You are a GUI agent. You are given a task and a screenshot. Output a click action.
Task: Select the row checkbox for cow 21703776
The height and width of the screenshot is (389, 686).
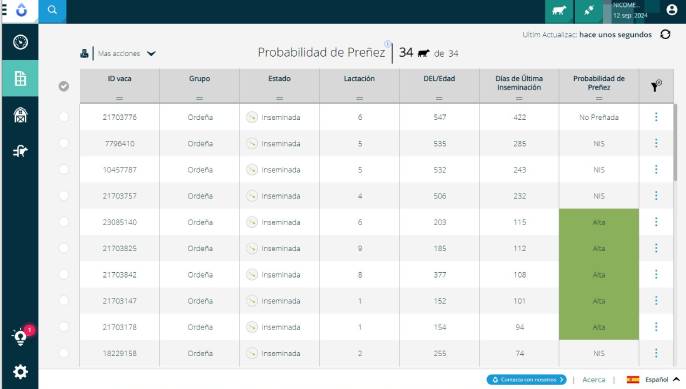click(x=64, y=117)
